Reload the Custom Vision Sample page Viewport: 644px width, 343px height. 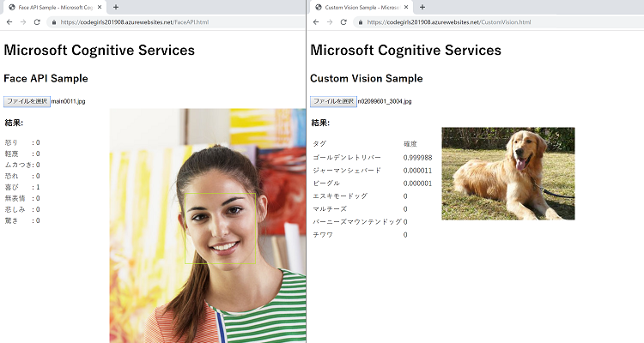pyautogui.click(x=343, y=22)
